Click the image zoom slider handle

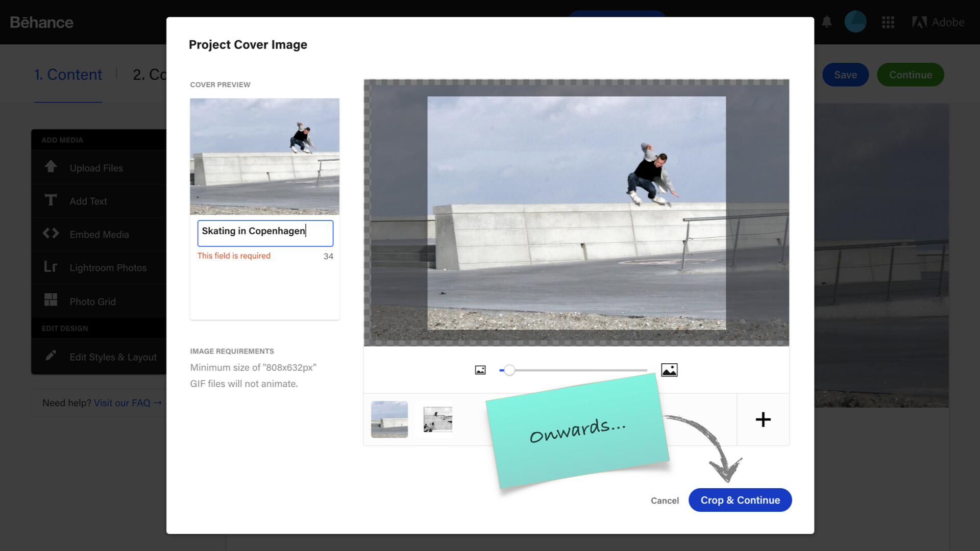pos(509,370)
